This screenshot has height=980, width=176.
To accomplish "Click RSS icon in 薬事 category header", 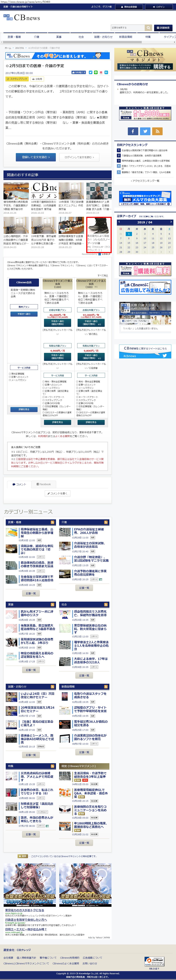I will click(x=53, y=605).
